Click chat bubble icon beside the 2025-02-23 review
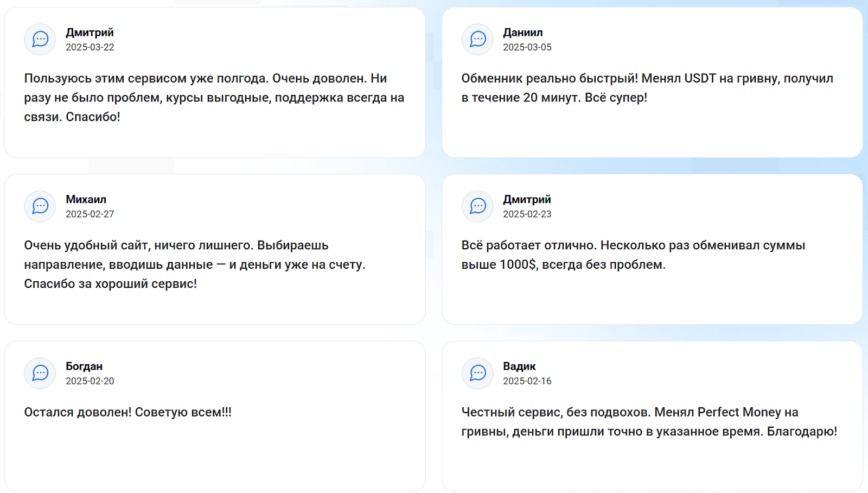Image resolution: width=868 pixels, height=493 pixels. point(477,206)
